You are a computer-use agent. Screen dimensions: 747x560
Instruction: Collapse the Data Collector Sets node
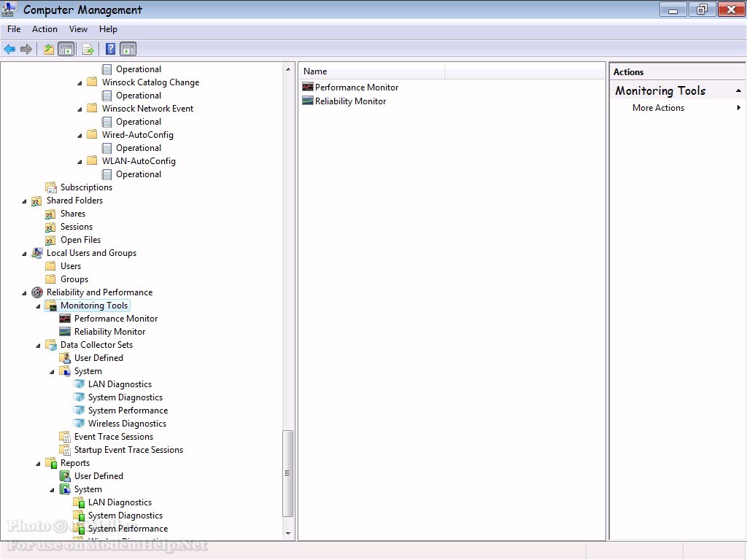tap(38, 346)
